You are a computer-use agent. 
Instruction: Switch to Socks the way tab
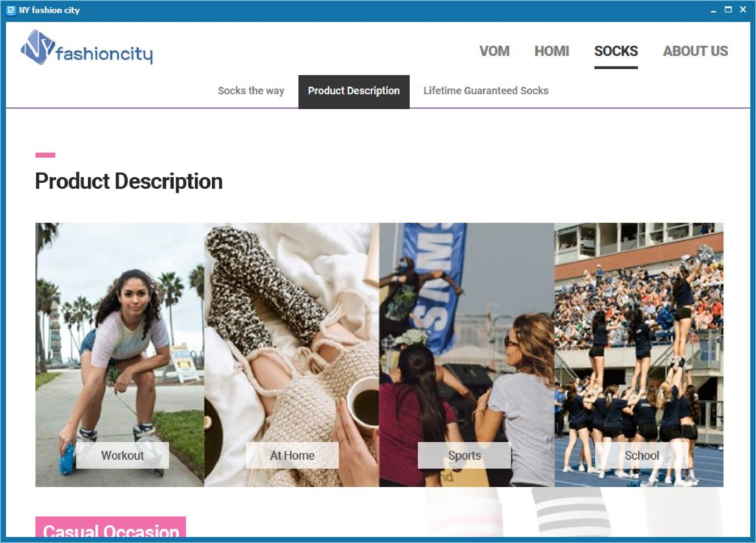coord(251,91)
